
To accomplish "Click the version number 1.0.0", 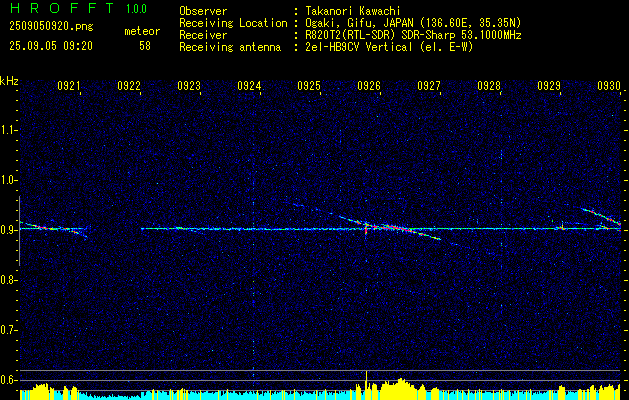I will pos(136,9).
